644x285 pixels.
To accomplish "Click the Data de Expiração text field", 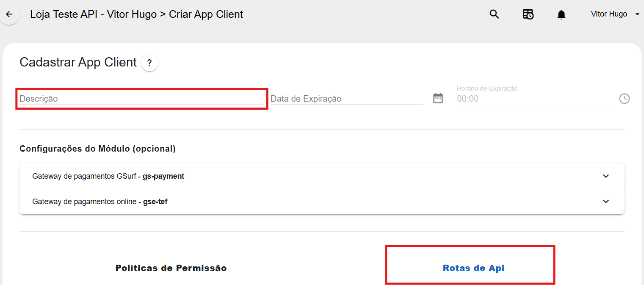I will pos(339,98).
